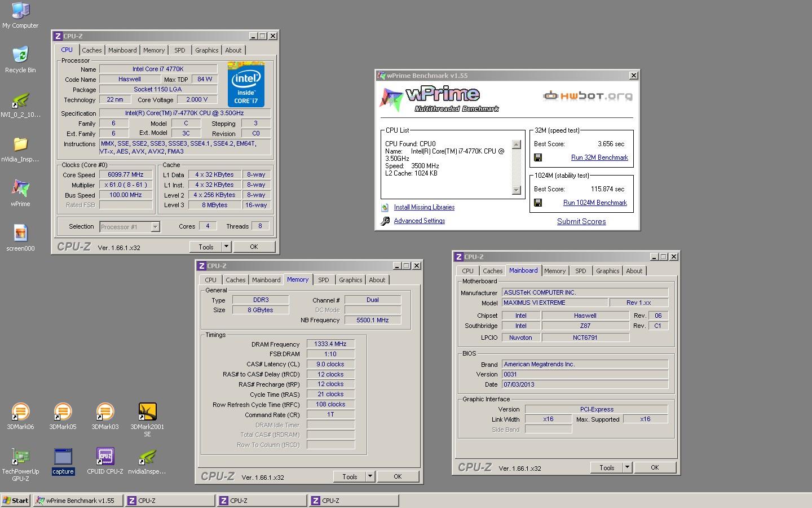Click the CPU List scroll up arrow
812x508 pixels.
pos(516,144)
